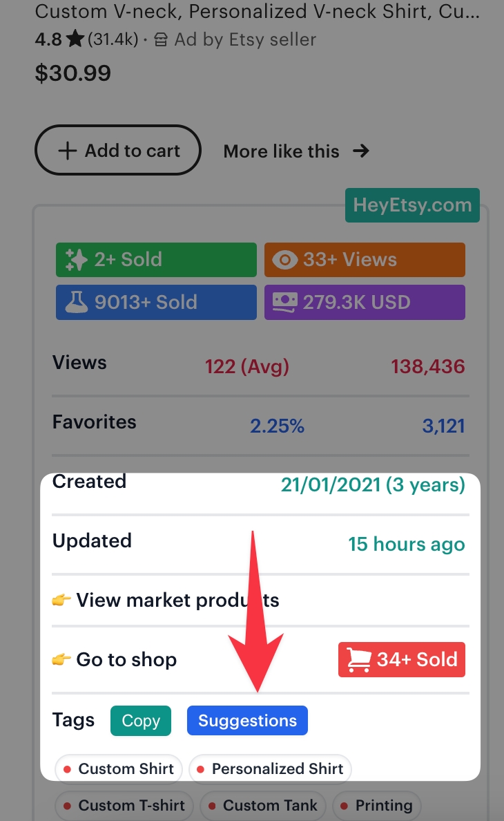Screen dimensions: 504x821
Task: Click the plus icon in Add to cart
Action: tap(67, 151)
